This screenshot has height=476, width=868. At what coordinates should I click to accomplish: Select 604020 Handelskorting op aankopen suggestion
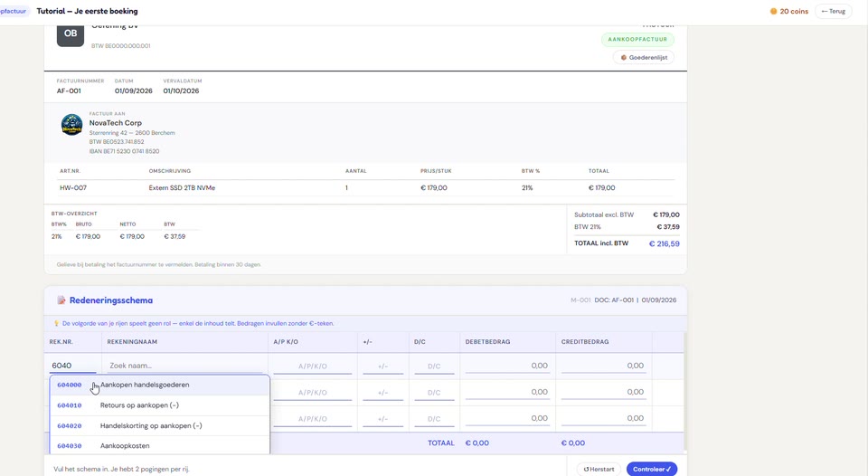point(159,426)
